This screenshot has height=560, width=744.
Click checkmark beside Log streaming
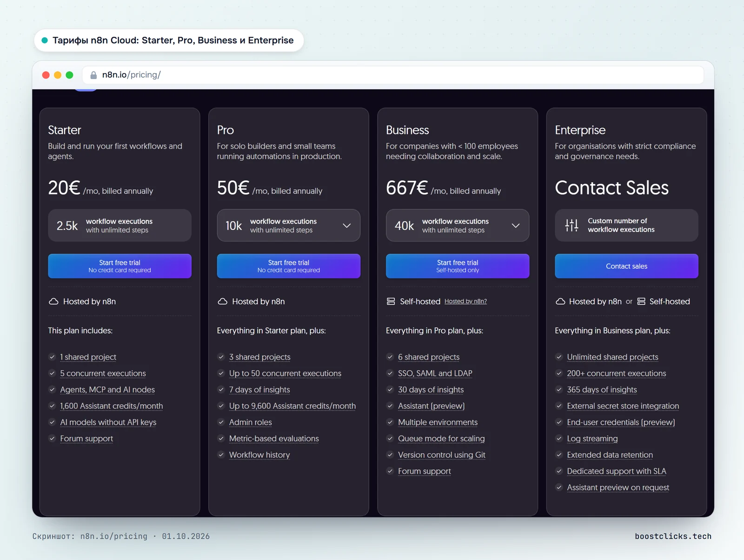559,438
